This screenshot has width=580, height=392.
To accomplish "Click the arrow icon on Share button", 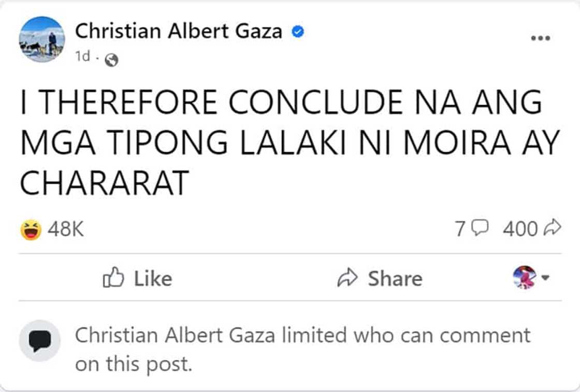I will [346, 279].
